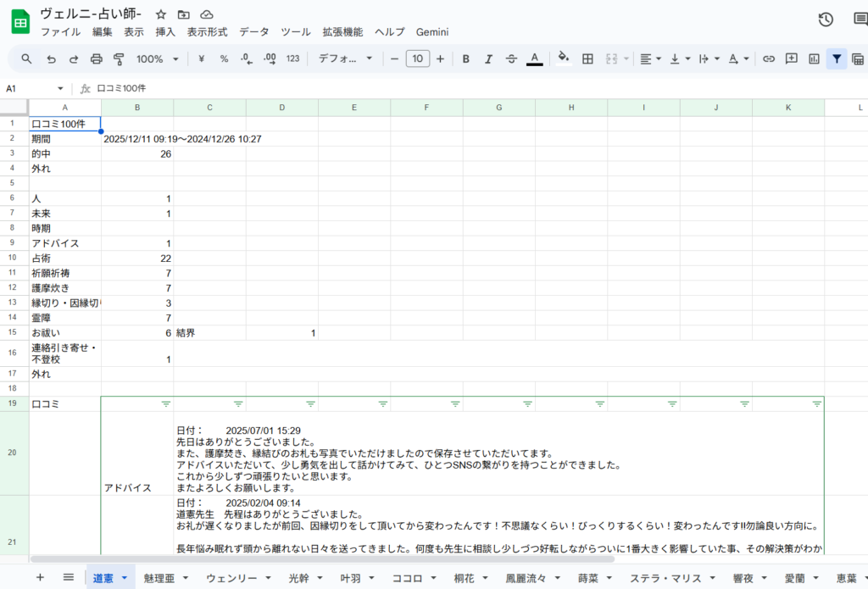Print the spreadsheet

[x=94, y=59]
